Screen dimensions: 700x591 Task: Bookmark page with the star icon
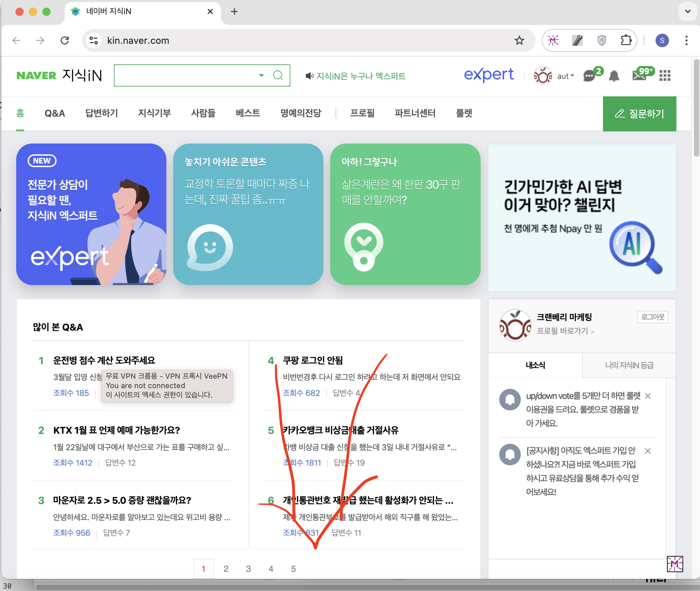[x=519, y=40]
